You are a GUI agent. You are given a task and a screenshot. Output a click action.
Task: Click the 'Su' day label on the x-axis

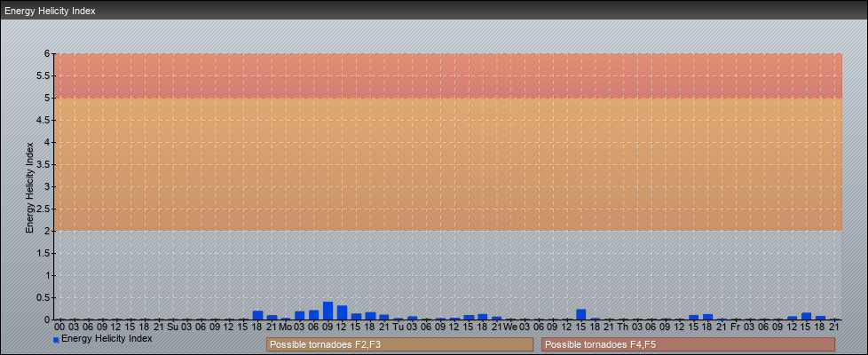[172, 327]
